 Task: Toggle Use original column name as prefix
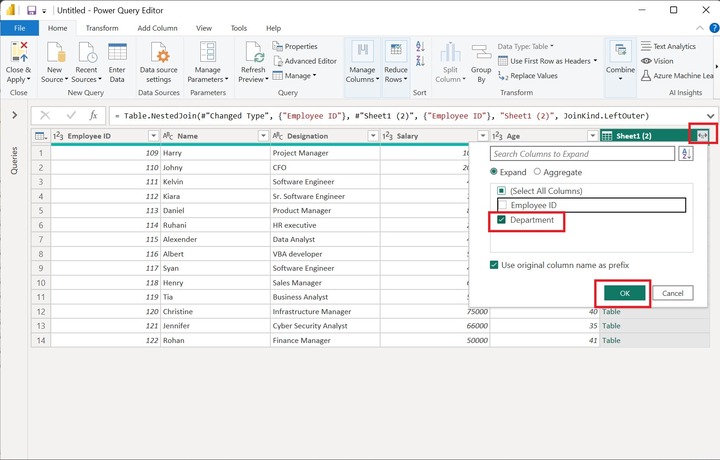click(x=495, y=264)
